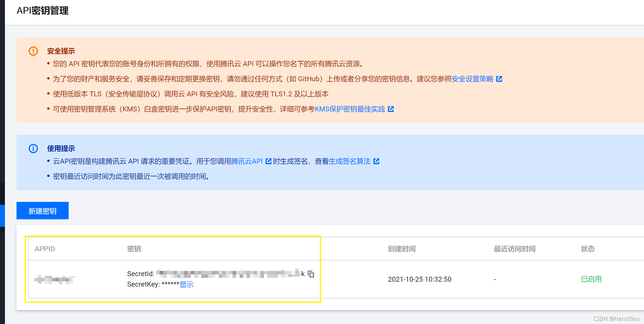The width and height of the screenshot is (644, 324).
Task: Click the 已启用 status text
Action: click(x=591, y=279)
